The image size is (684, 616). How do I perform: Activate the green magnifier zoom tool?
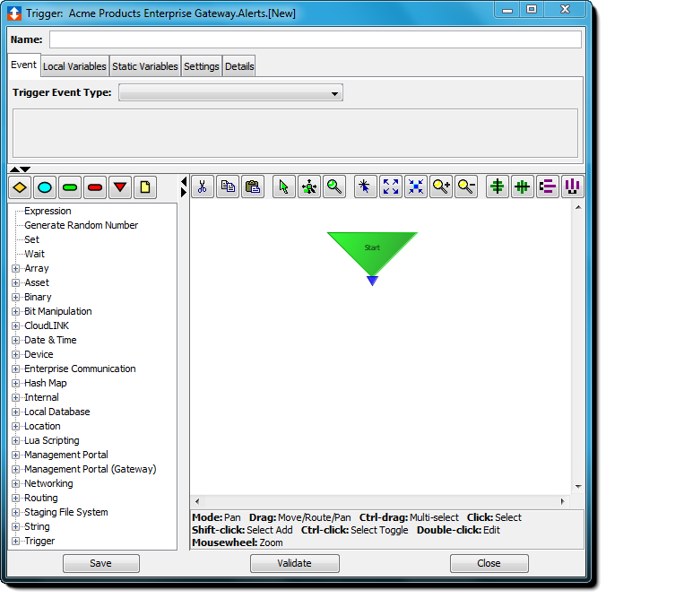(334, 187)
